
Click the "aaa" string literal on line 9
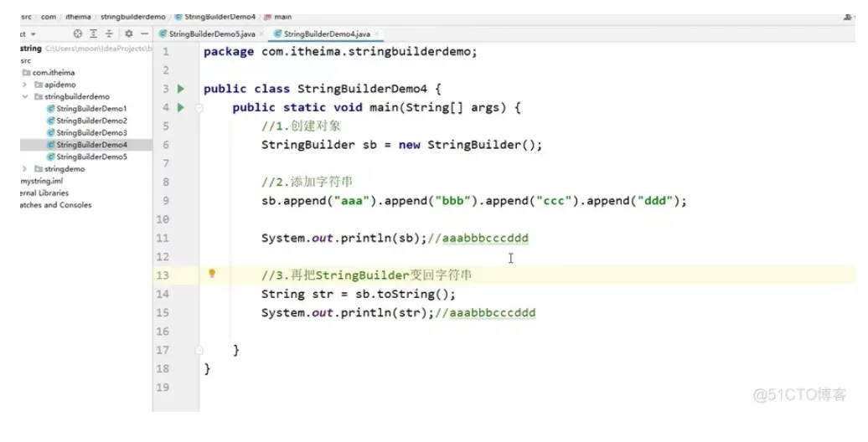tap(351, 201)
